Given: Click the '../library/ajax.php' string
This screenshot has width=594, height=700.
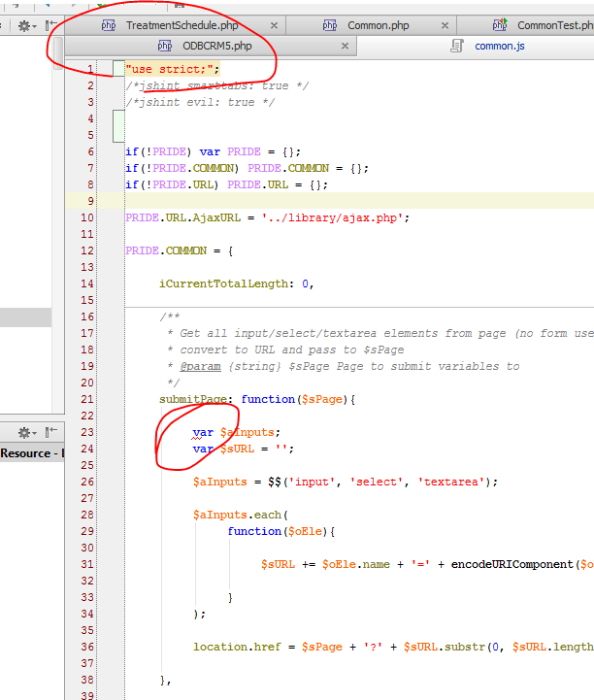Looking at the screenshot, I should coord(332,217).
